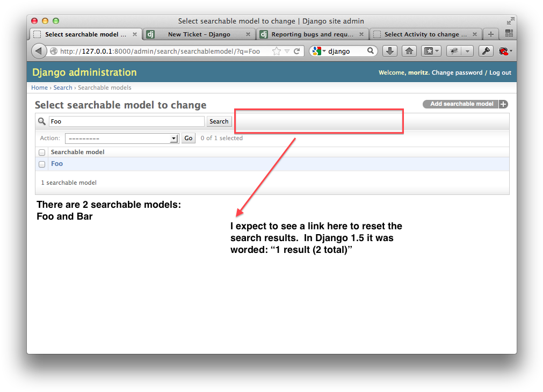Screen dimensions: 543x392
Task: Open the Foo searchable model link
Action: click(57, 163)
